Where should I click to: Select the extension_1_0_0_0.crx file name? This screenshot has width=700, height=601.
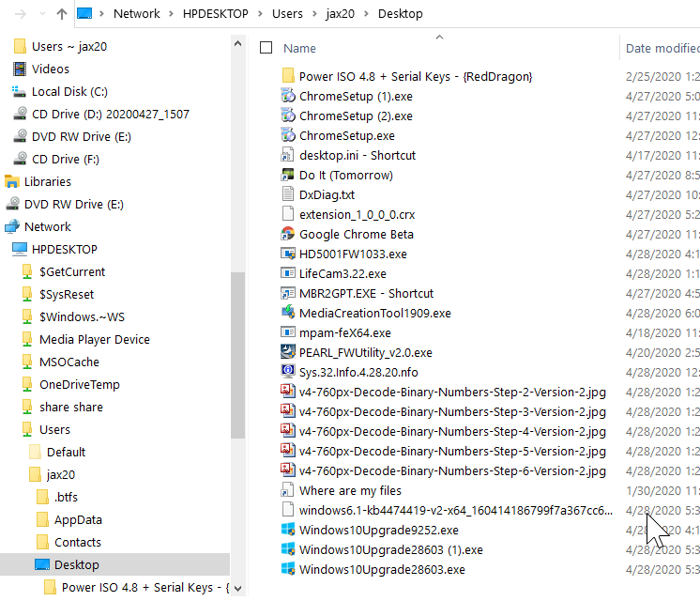(x=358, y=214)
